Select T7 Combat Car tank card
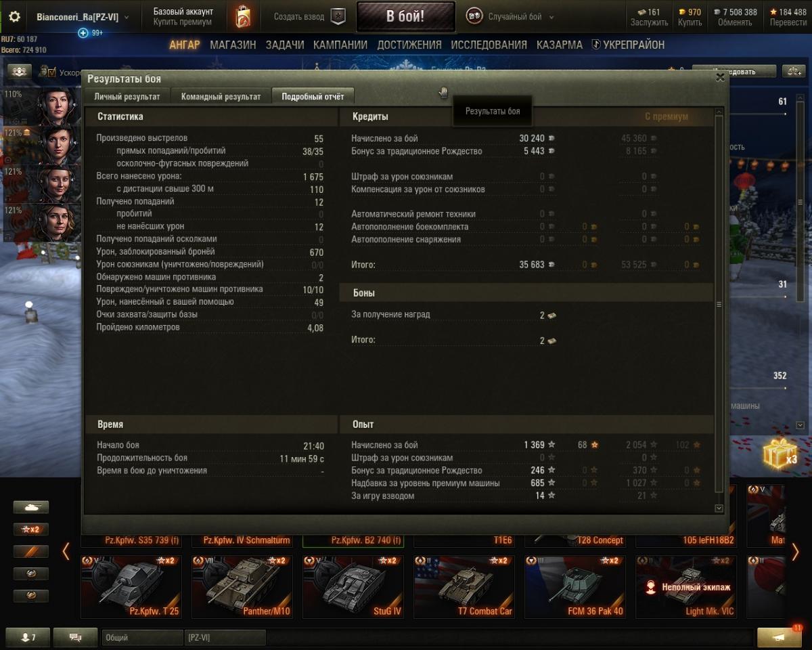The image size is (812, 650). tap(464, 586)
